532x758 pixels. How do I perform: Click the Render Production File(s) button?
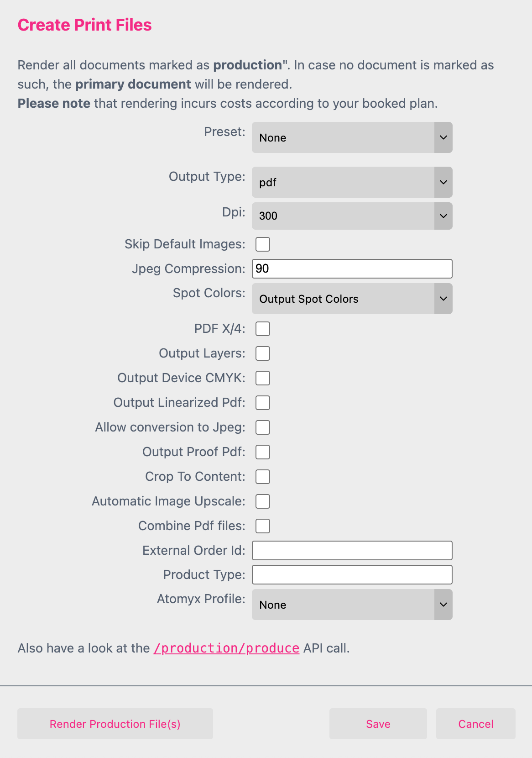[115, 724]
